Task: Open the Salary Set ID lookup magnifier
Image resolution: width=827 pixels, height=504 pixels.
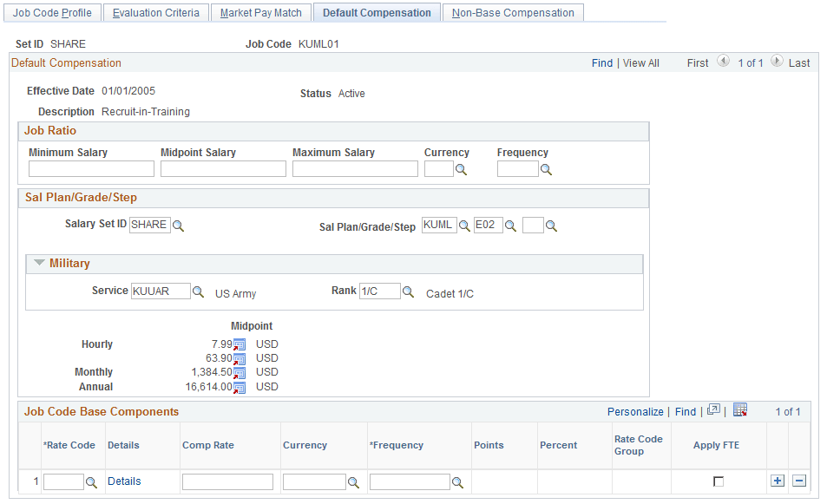Action: (x=179, y=225)
